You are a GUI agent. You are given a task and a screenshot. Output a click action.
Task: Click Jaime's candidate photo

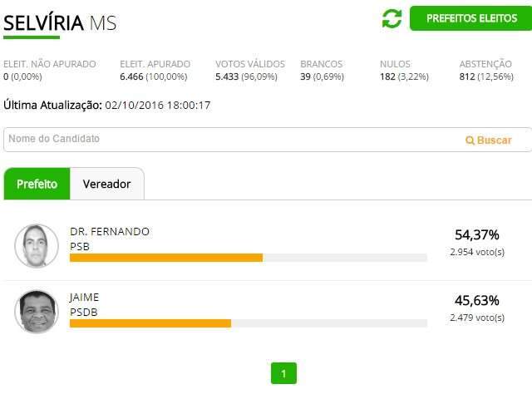37,312
